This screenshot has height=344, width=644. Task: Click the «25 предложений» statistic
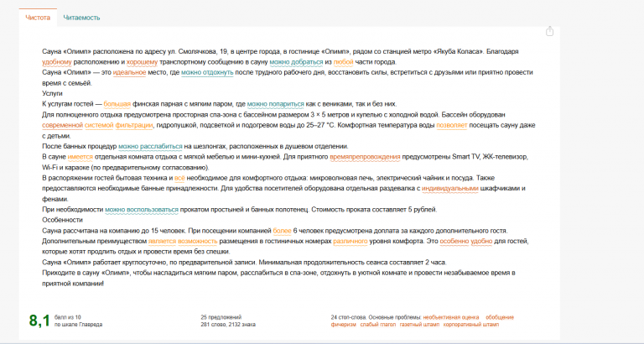pyautogui.click(x=221, y=317)
